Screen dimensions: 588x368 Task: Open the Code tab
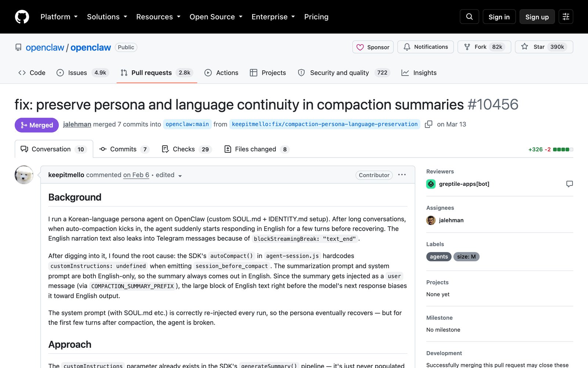coord(32,73)
